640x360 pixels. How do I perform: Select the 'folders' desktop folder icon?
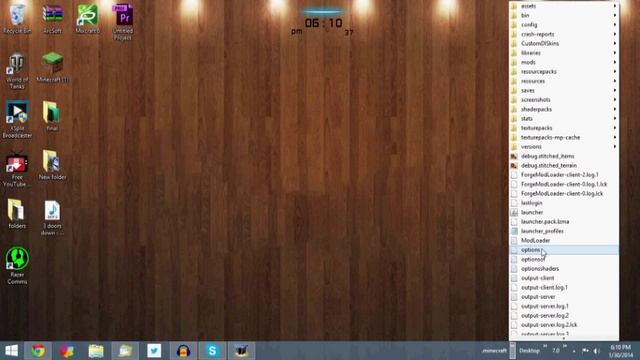pos(17,213)
